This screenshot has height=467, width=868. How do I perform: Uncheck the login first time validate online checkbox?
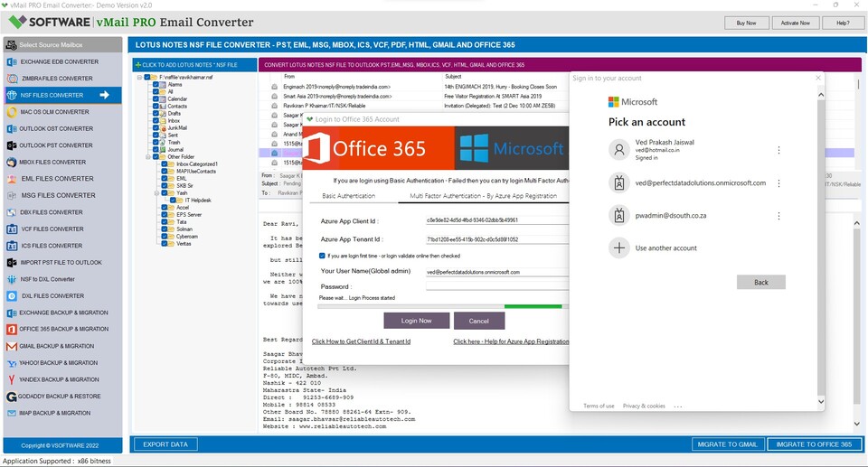pos(322,256)
